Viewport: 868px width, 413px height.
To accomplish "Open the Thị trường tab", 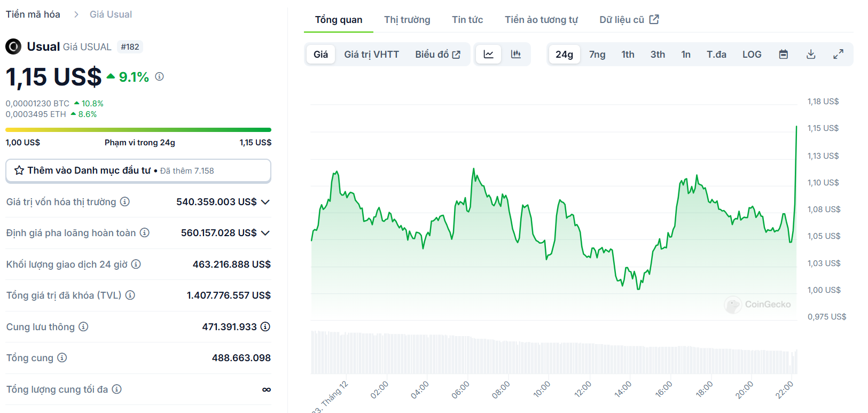I will tap(407, 20).
